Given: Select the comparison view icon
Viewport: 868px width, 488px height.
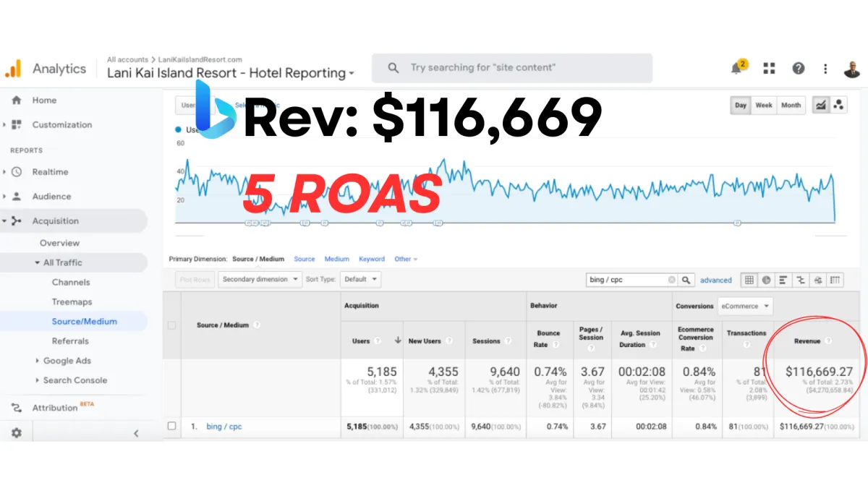Looking at the screenshot, I should (x=801, y=280).
